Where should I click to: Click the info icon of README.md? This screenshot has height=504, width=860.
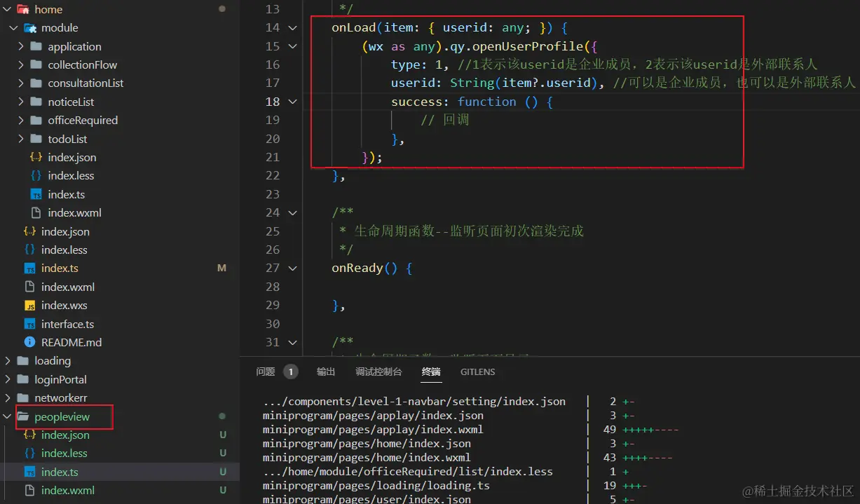[29, 342]
